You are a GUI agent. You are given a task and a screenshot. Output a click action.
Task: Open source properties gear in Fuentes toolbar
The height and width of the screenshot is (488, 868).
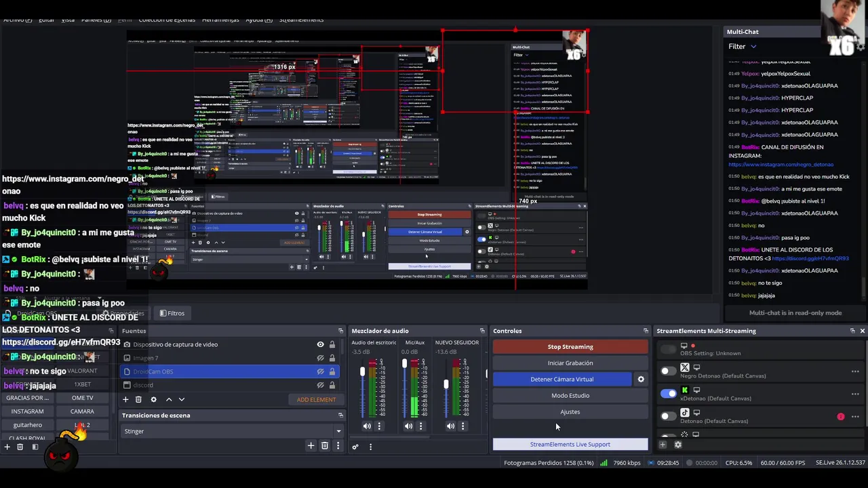[x=154, y=399]
